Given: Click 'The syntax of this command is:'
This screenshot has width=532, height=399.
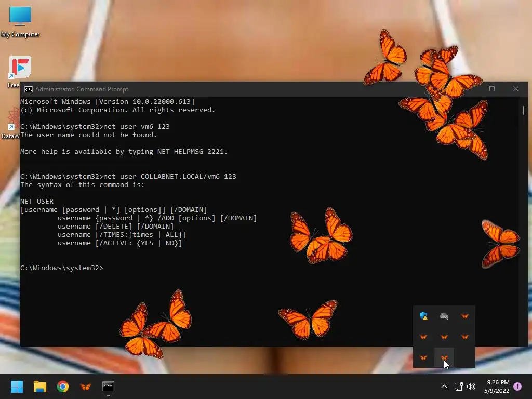Looking at the screenshot, I should (82, 185).
